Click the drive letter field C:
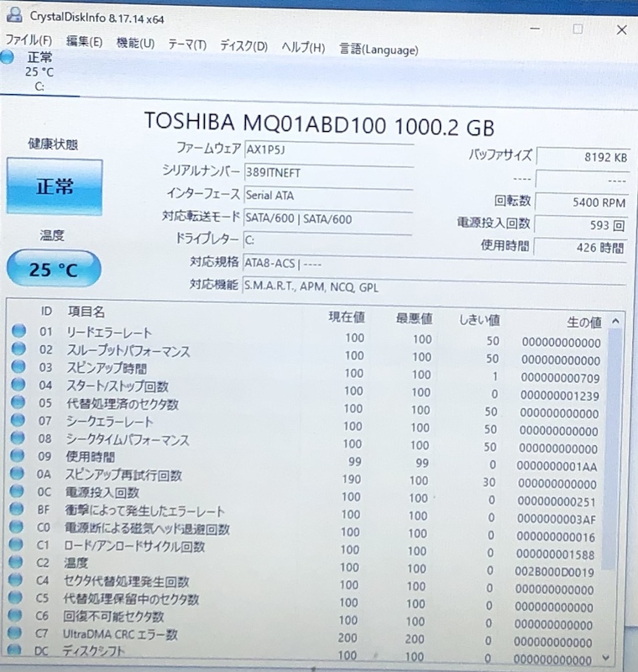 point(327,240)
